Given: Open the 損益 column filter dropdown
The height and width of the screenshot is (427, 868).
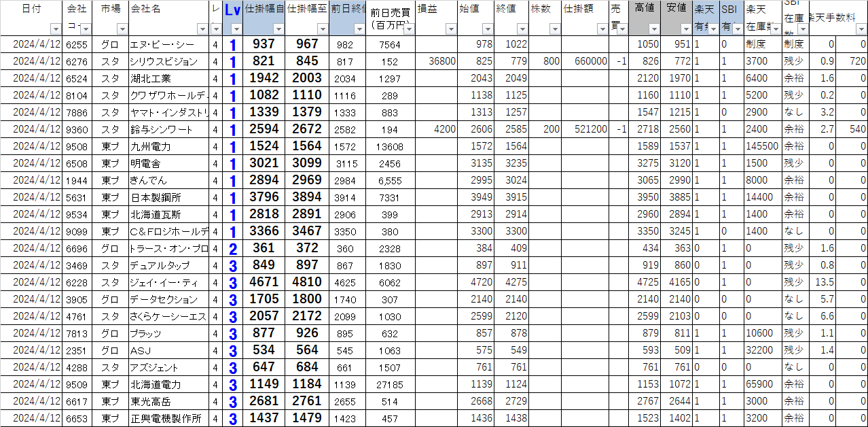Looking at the screenshot, I should point(451,29).
